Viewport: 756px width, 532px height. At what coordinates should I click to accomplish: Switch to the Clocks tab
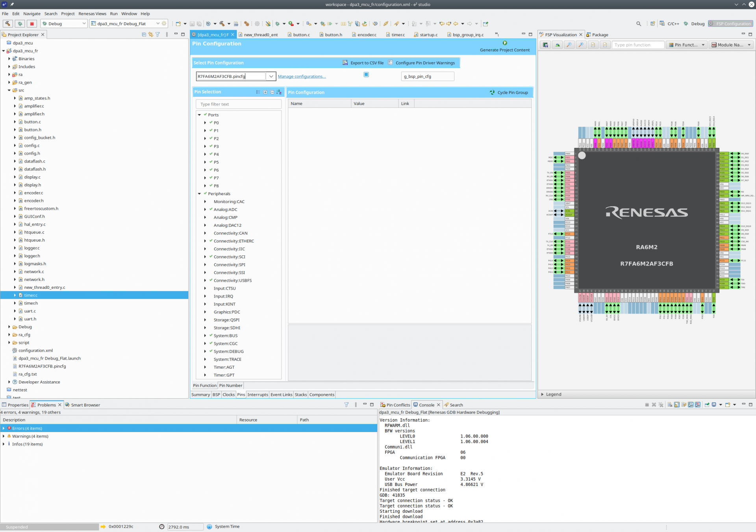(228, 395)
